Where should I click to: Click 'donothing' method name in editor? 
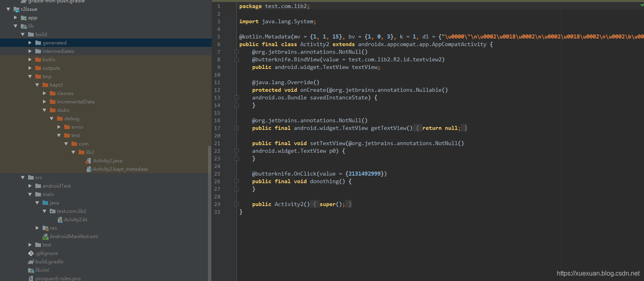coord(324,182)
